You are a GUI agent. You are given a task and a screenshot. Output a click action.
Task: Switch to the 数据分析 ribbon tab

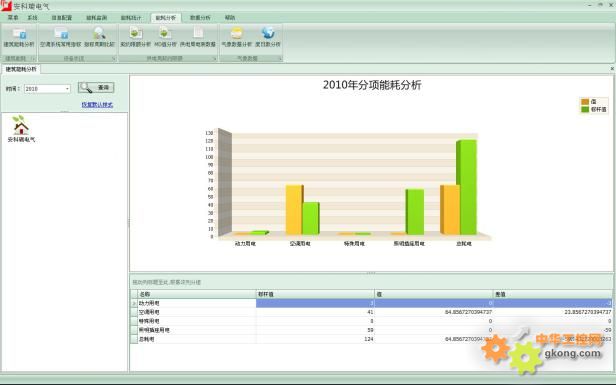[200, 18]
